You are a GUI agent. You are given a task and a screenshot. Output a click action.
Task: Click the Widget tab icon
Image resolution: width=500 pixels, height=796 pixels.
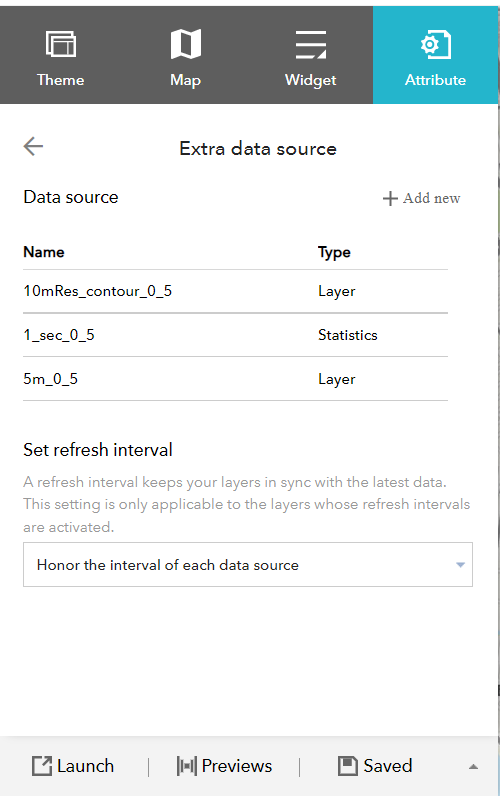tap(311, 44)
